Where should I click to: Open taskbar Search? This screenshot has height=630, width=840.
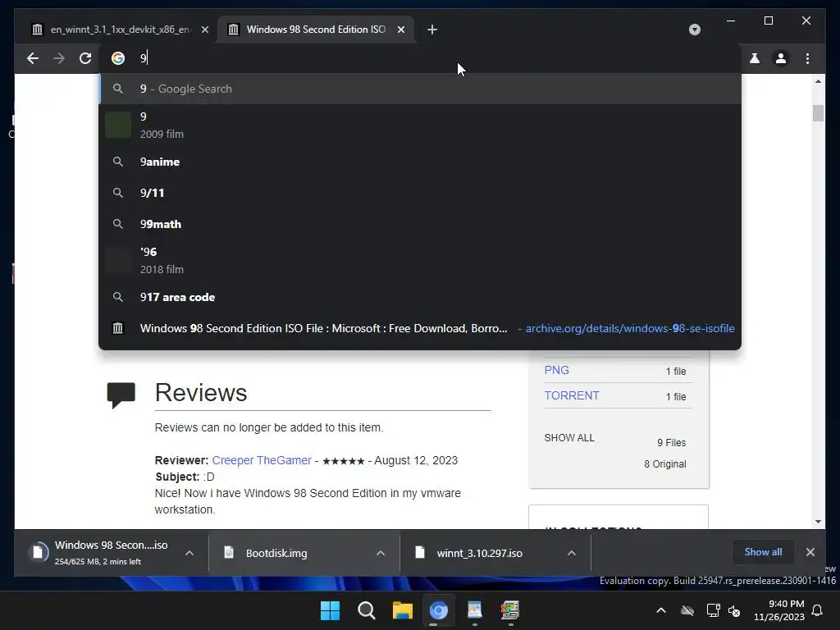(367, 610)
